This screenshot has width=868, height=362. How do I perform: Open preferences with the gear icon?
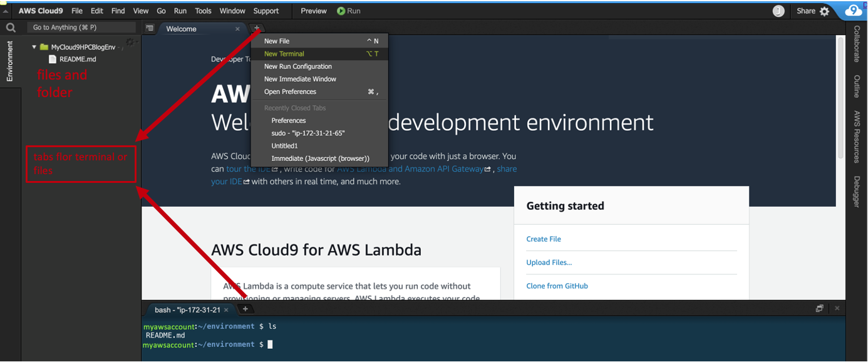point(825,11)
